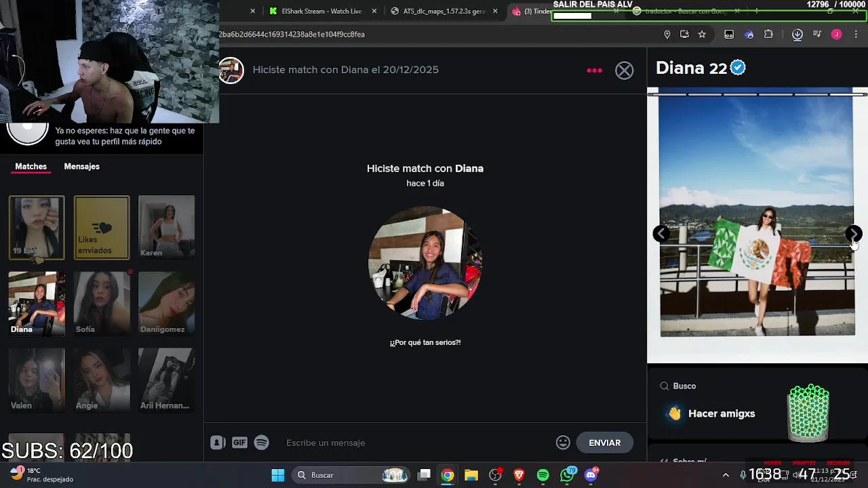868x488 pixels.
Task: Click Diana's verified blue badge
Action: click(738, 68)
